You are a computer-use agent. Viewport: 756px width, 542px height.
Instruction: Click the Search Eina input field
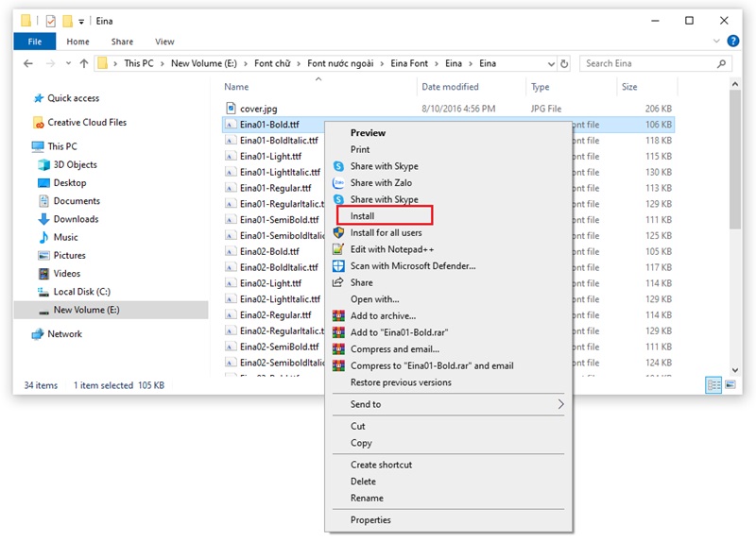pos(648,63)
